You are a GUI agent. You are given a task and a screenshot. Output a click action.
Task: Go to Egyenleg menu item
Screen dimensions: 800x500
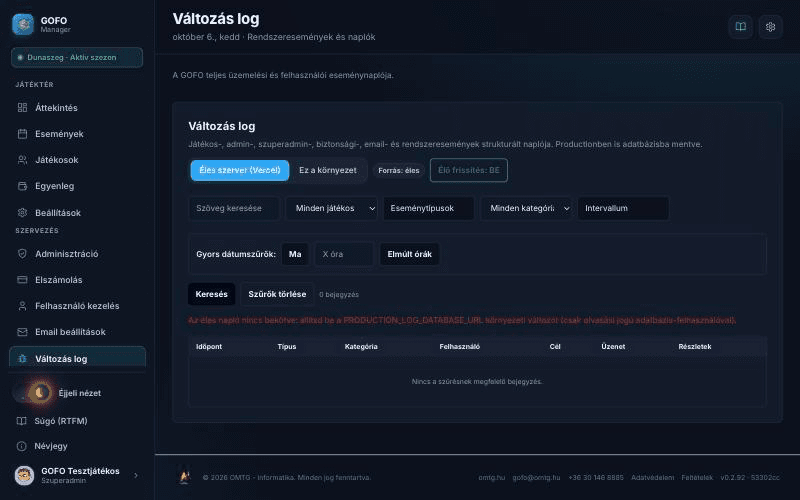pos(77,186)
